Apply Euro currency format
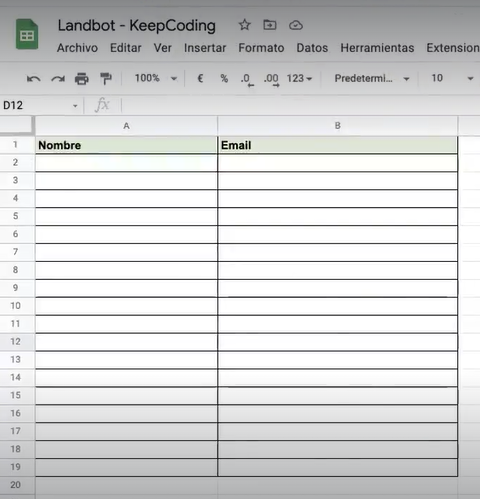Viewport: 480px width, 499px height. pyautogui.click(x=200, y=79)
